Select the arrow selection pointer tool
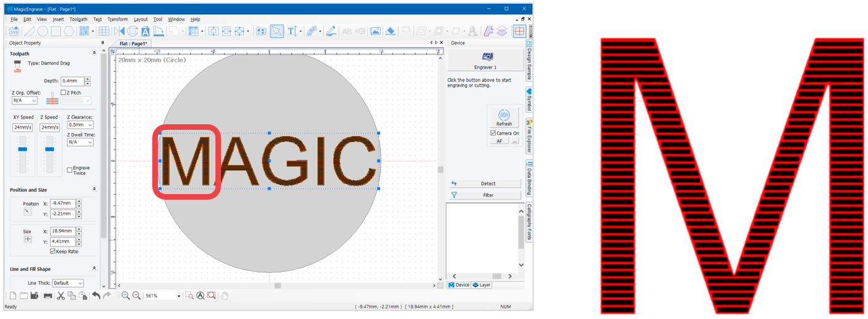 tap(277, 31)
